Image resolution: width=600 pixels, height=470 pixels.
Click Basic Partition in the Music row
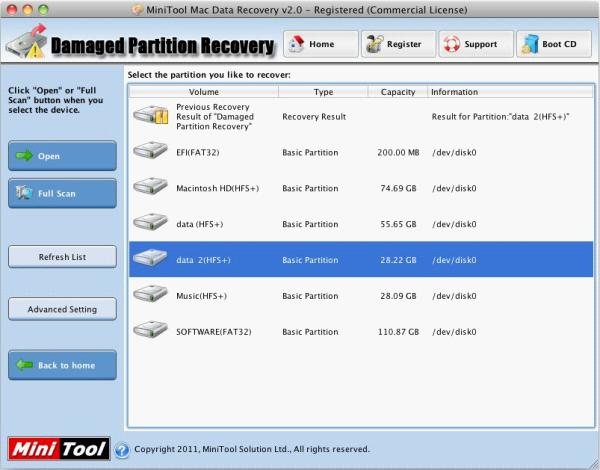310,296
